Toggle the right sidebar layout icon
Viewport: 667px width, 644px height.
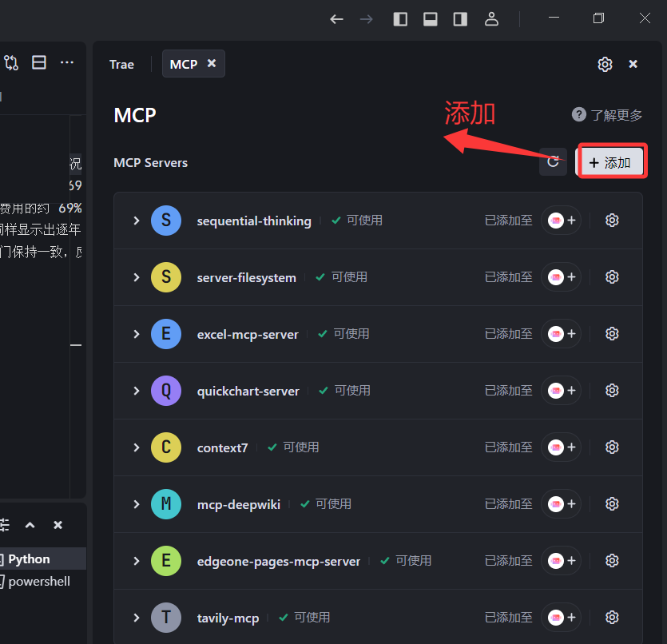[460, 19]
